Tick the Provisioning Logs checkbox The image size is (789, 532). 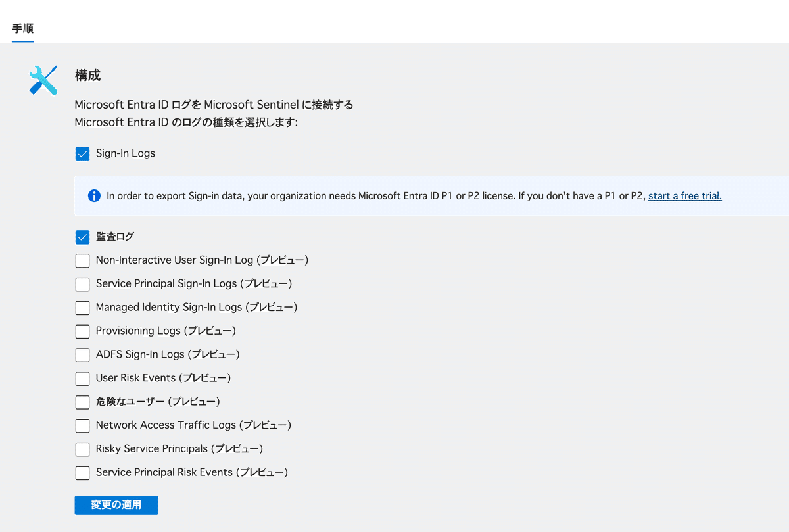click(x=82, y=331)
